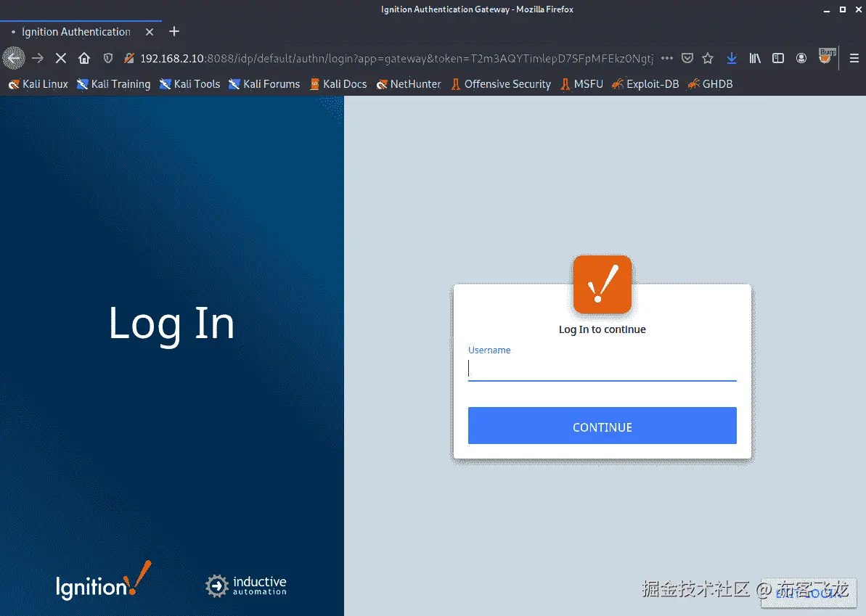Open the Exploit-DB bookmark
866x616 pixels.
point(645,84)
